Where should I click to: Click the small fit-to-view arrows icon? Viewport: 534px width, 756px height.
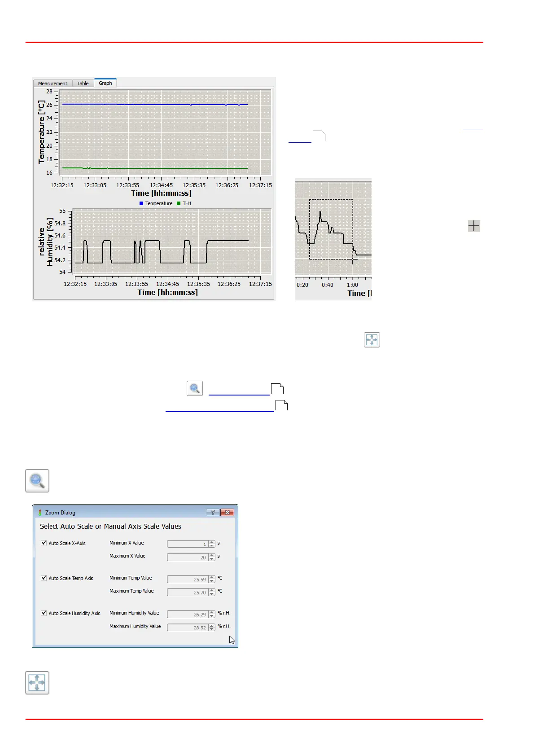coord(372,340)
